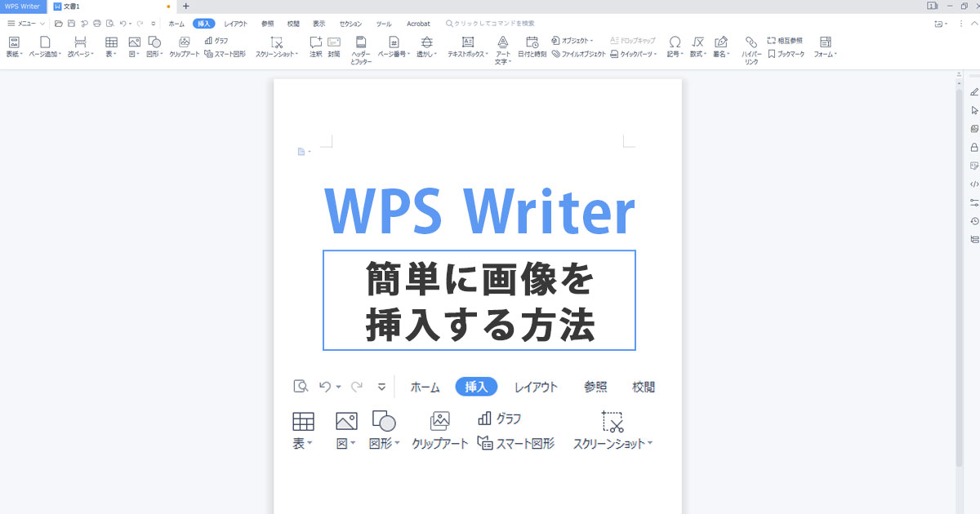Click the 相互参照 (cross-reference) button
Viewport: 980px width, 514px height.
(x=785, y=40)
